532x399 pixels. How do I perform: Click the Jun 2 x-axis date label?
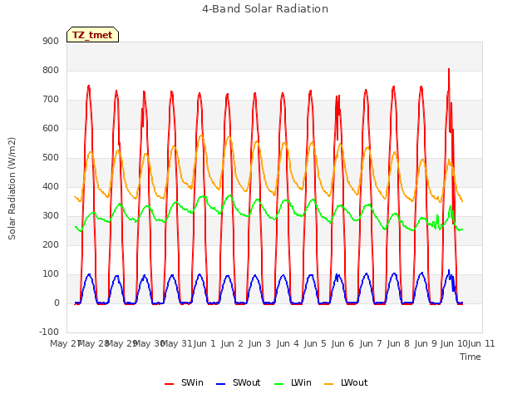tap(232, 343)
